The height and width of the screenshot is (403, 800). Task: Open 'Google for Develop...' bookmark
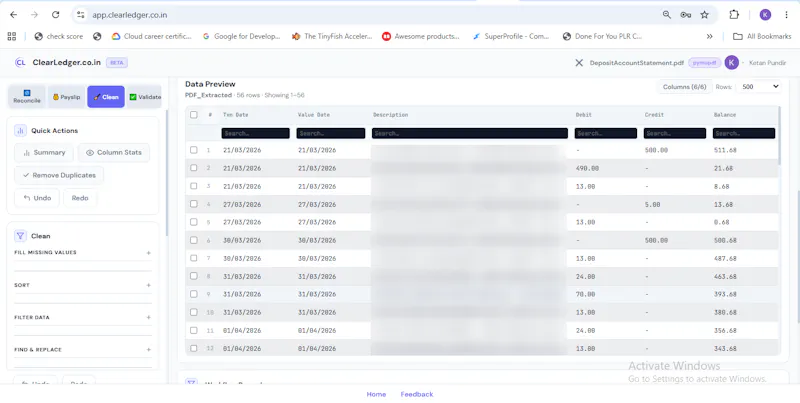pos(241,36)
